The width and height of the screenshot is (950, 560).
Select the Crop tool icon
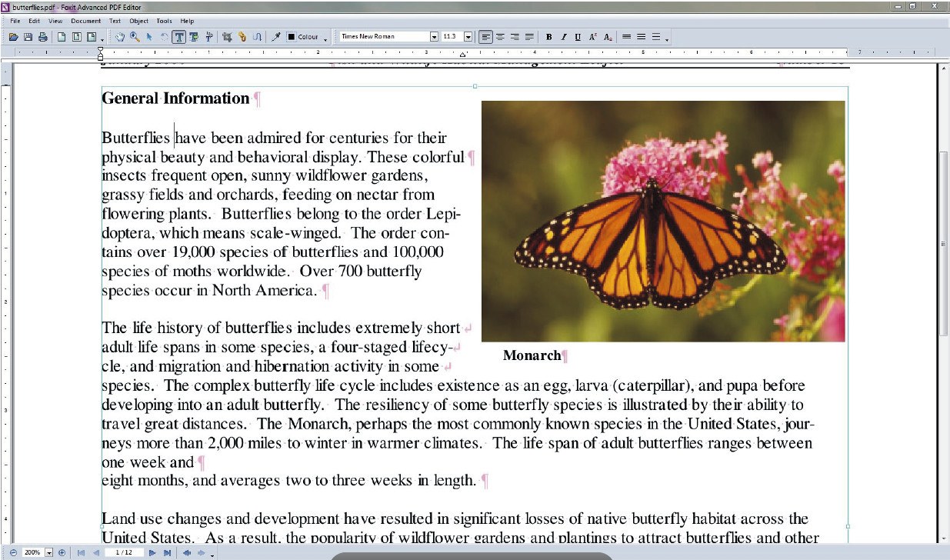(227, 37)
